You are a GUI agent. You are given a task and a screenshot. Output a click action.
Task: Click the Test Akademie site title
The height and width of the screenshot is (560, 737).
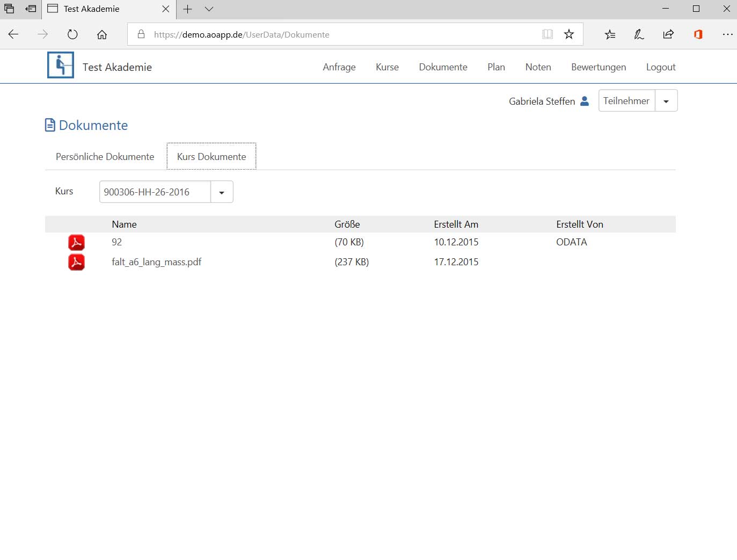[x=117, y=67]
